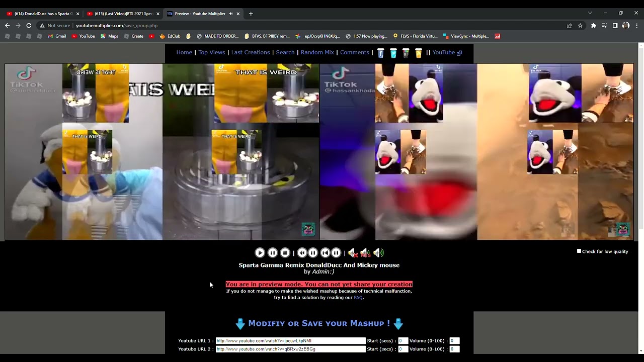Image resolution: width=644 pixels, height=362 pixels.
Task: Open the Random Mix link
Action: 317,52
